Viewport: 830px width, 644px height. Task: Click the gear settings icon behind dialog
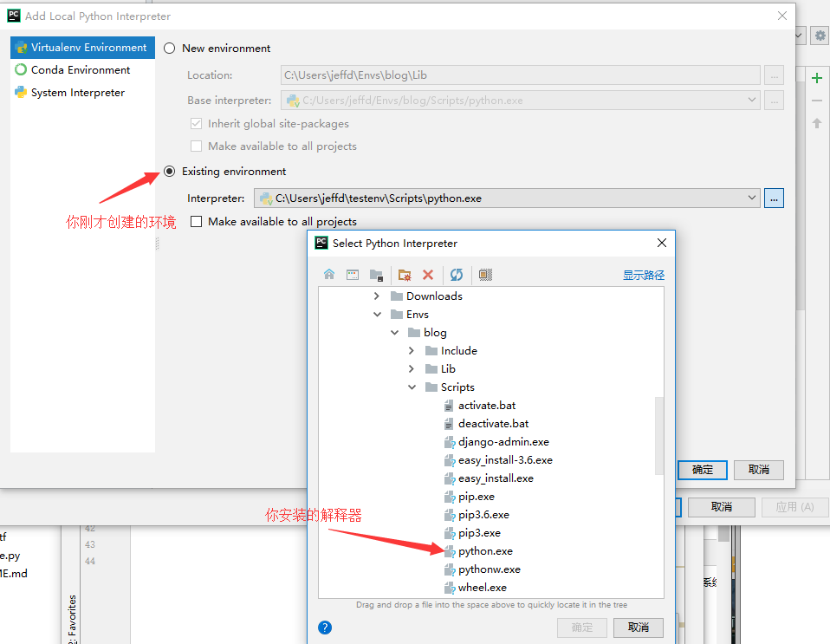[820, 36]
